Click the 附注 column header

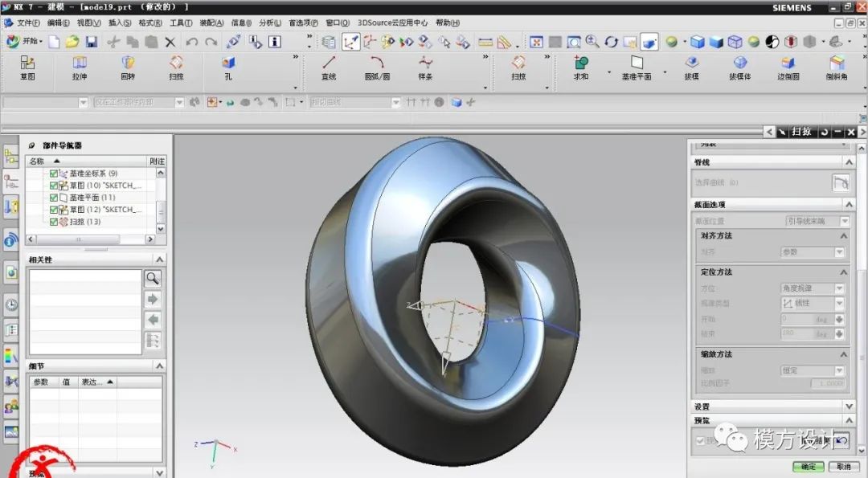[x=157, y=161]
